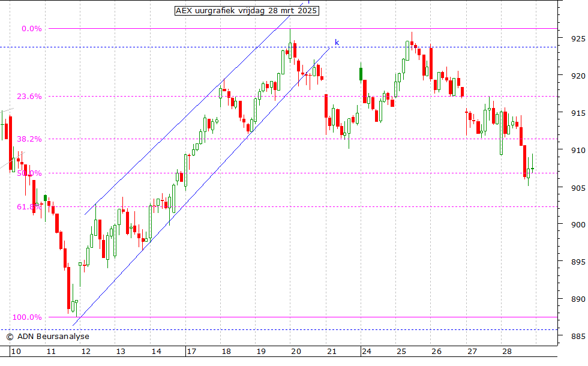This screenshot has height=366, width=588.
Task: Click the 100.0% Fibonacci level label
Action: pos(27,317)
